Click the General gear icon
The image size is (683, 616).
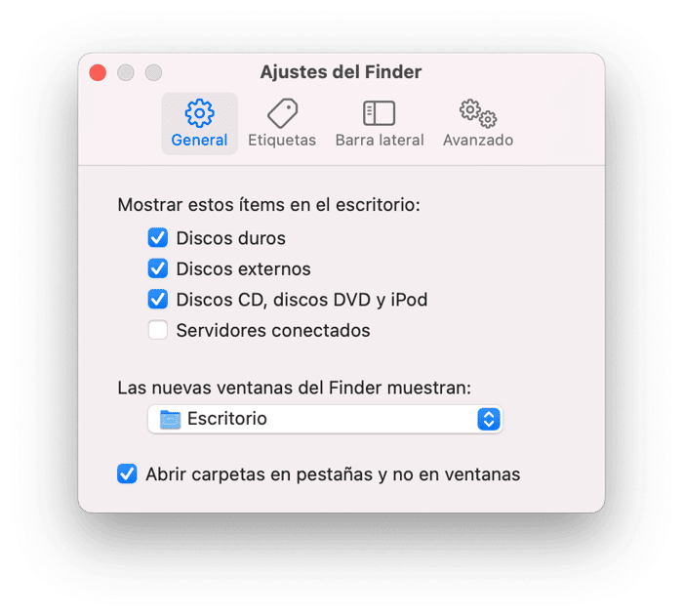[x=199, y=113]
